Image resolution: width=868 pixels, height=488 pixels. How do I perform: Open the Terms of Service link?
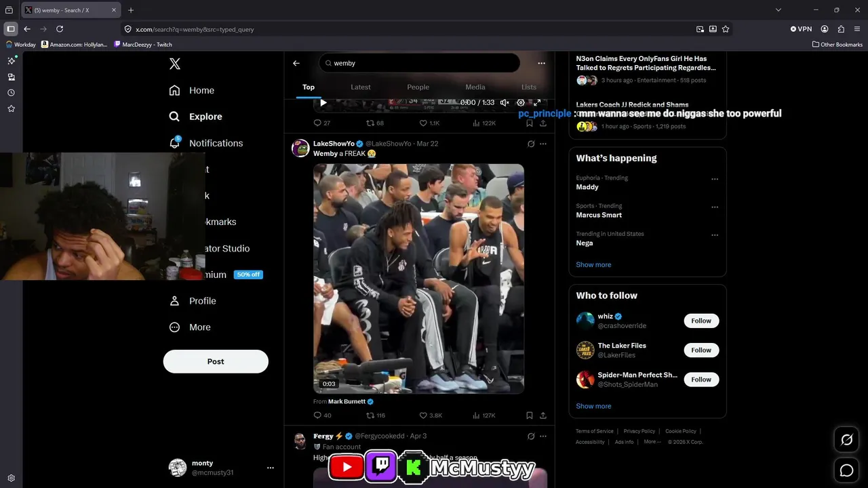coord(595,431)
